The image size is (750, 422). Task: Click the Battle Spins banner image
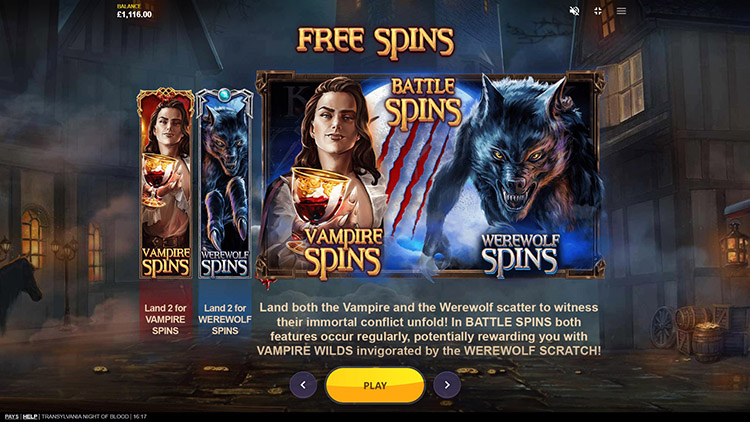pos(430,175)
